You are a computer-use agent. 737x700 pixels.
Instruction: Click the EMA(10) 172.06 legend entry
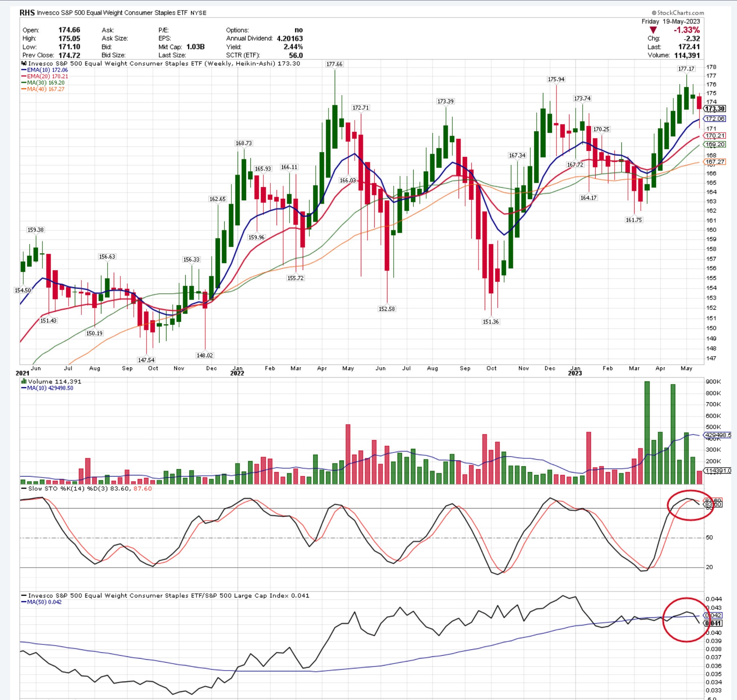tap(45, 70)
